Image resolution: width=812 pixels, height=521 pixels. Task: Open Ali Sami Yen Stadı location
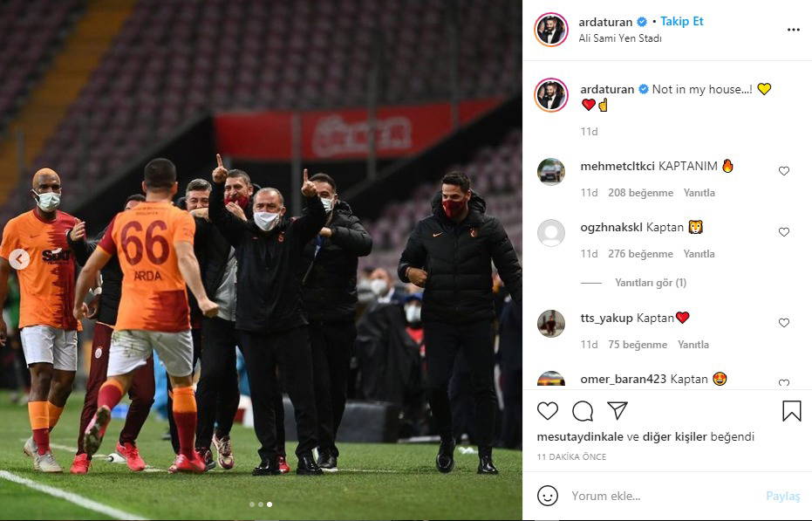click(x=620, y=38)
